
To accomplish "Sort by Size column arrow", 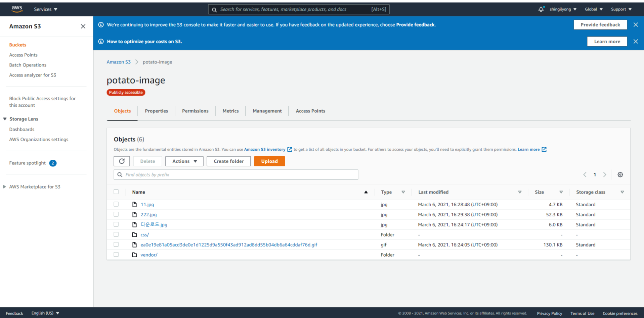I will point(561,192).
